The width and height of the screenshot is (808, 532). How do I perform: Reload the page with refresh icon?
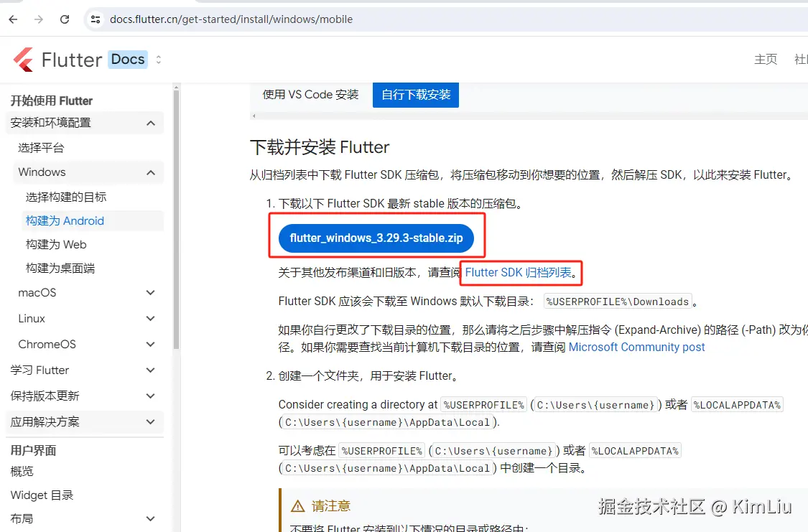[65, 19]
